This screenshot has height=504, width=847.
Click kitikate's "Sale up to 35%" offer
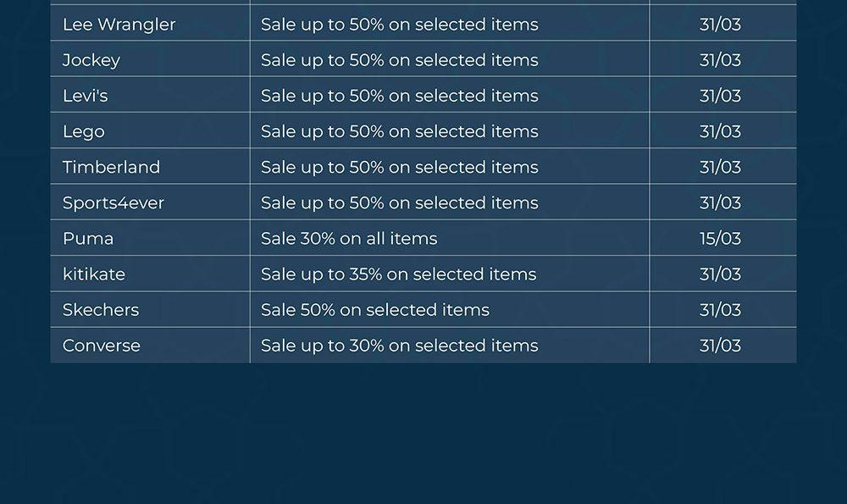click(398, 274)
